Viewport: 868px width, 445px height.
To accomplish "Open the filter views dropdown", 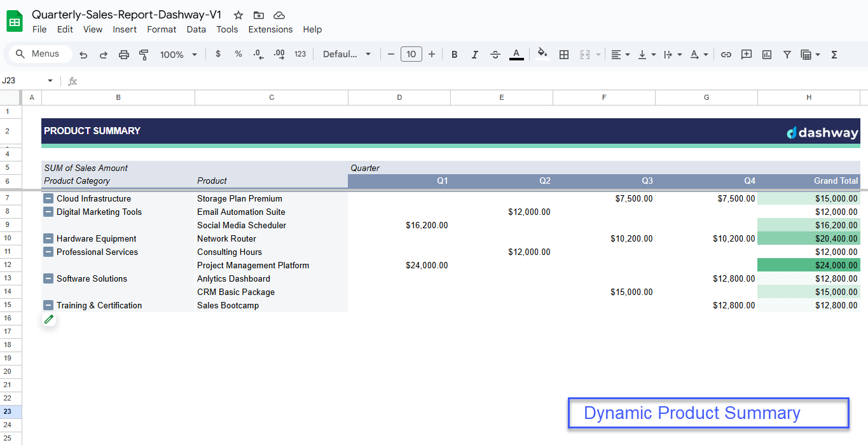I will [810, 55].
